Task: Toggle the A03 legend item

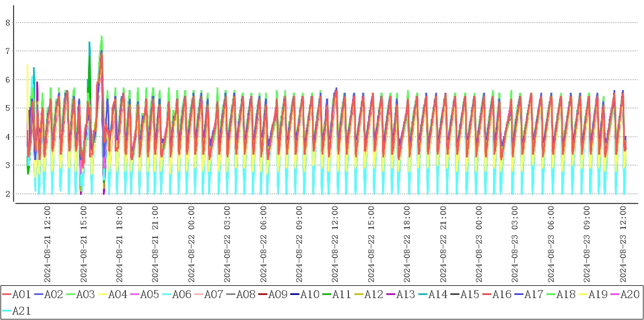Action: (x=81, y=294)
